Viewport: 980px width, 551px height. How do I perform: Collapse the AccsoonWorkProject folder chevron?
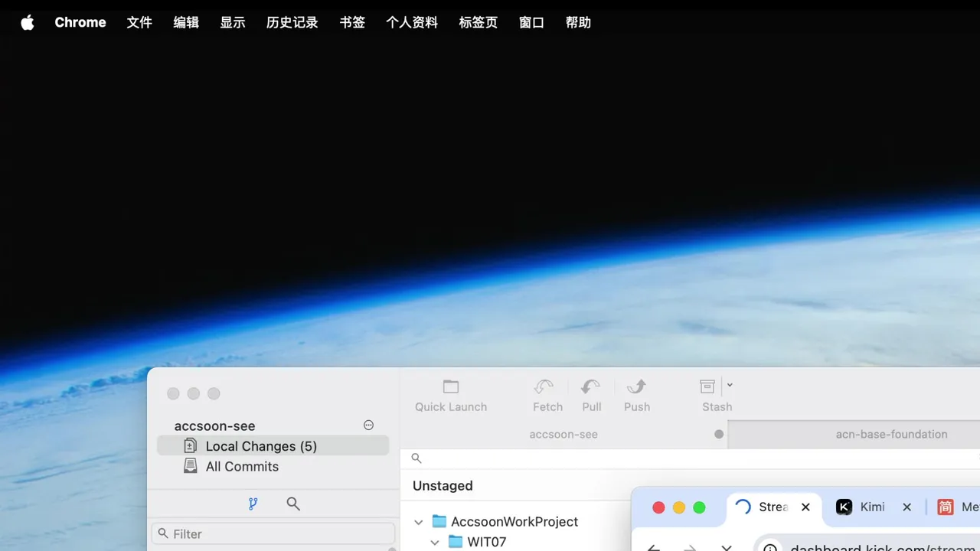419,522
